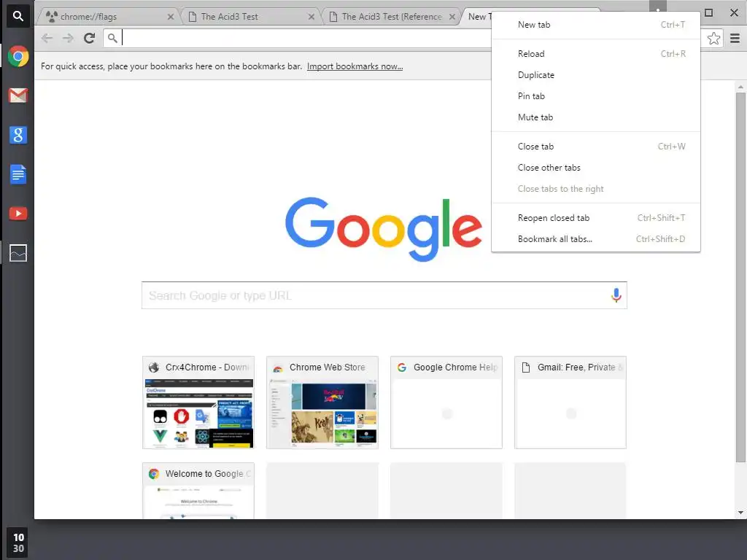Select Duplicate from the context menu
Image resolution: width=747 pixels, height=560 pixels.
tap(595, 75)
